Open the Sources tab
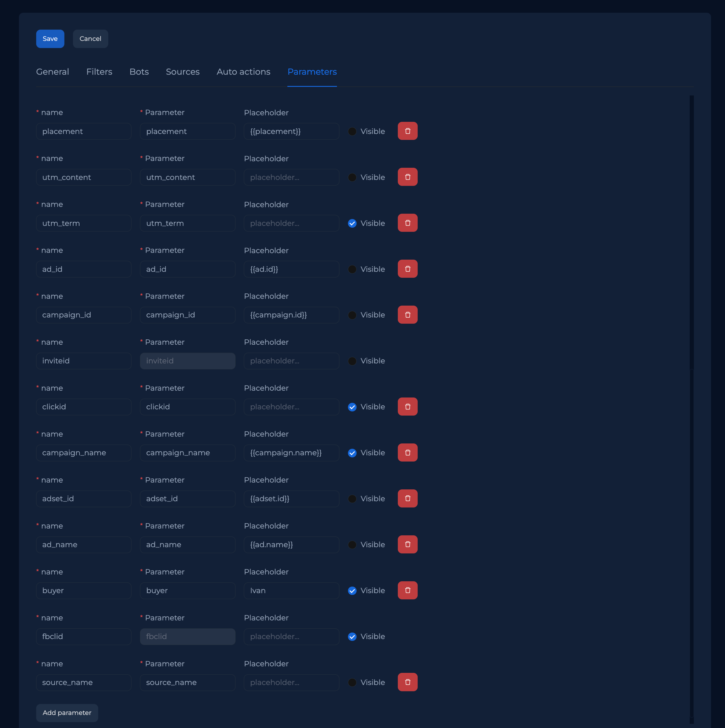This screenshot has height=728, width=725. coord(183,72)
